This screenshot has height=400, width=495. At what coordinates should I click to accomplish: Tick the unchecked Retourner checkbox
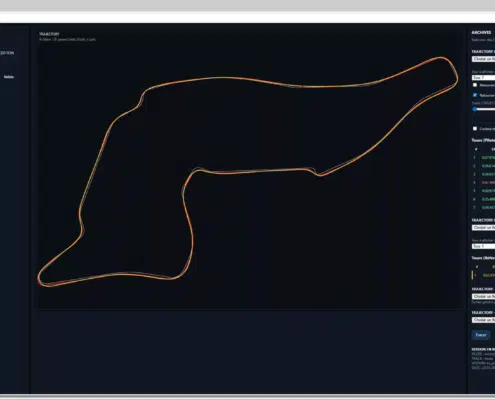point(475,85)
